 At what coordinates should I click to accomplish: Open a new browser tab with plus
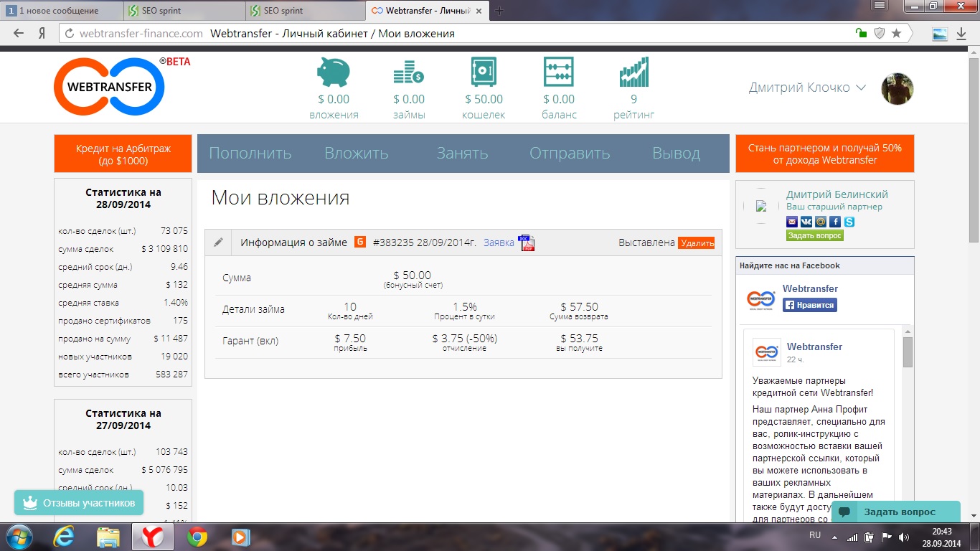[x=499, y=11]
